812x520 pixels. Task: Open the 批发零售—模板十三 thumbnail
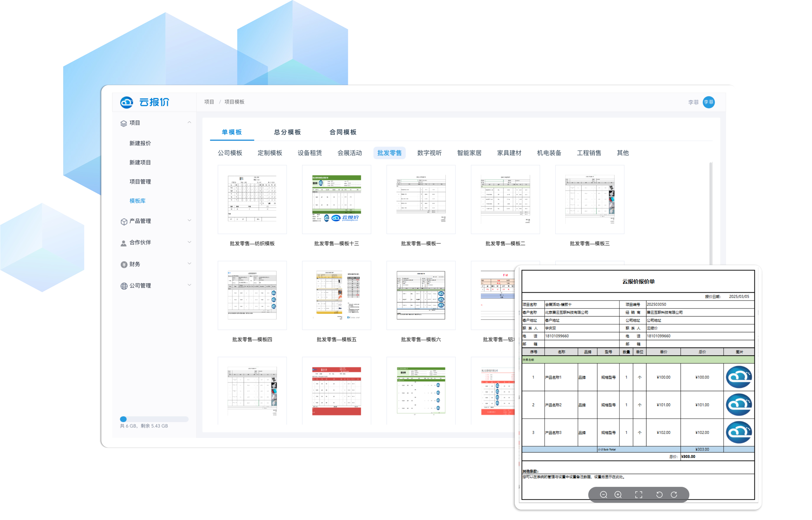tap(336, 199)
